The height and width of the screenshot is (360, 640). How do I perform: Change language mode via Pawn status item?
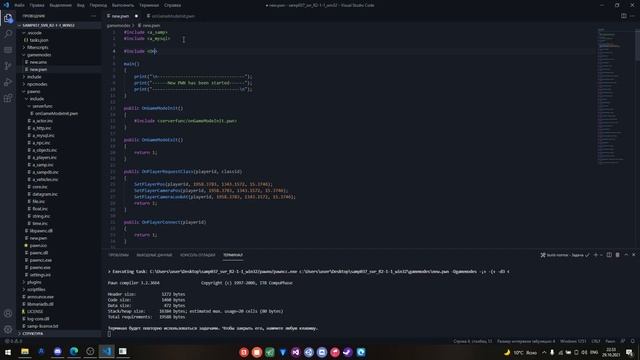[610, 341]
